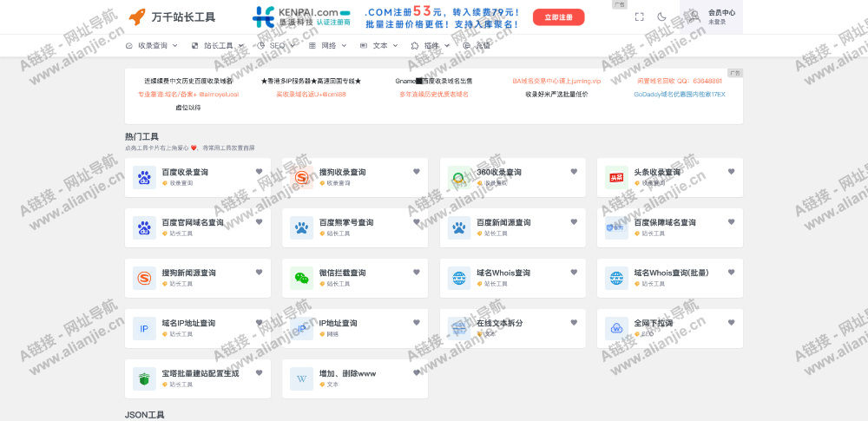The height and width of the screenshot is (421, 868).
Task: Open the 在线文本拆分 tool icon
Action: click(x=459, y=328)
